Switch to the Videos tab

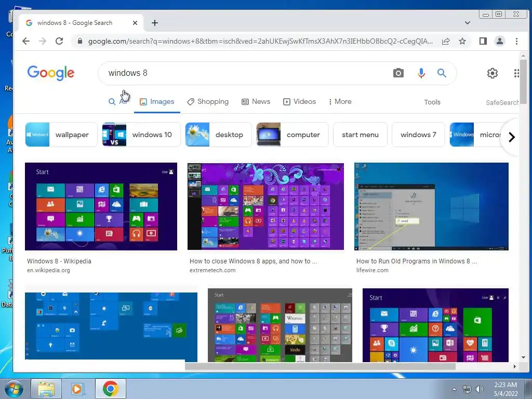click(x=300, y=101)
